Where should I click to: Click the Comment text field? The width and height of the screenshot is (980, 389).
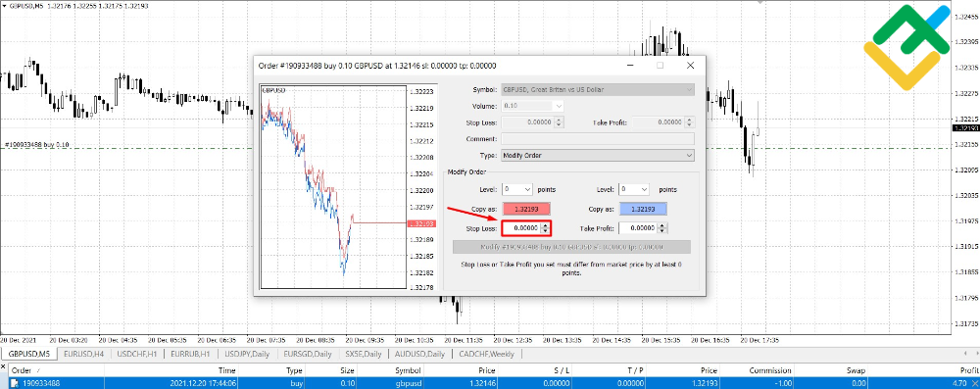coord(598,139)
